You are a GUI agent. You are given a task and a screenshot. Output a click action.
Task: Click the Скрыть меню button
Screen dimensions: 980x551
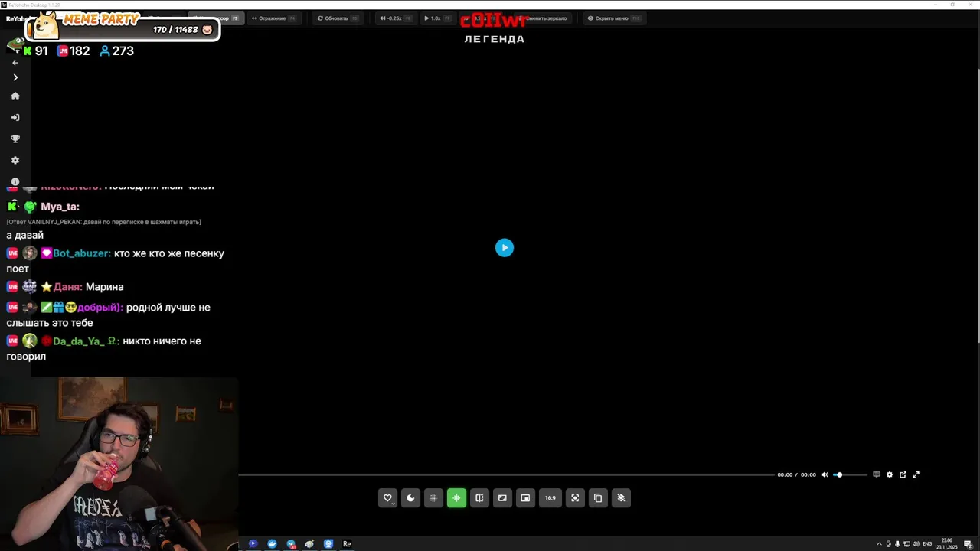[x=614, y=18]
